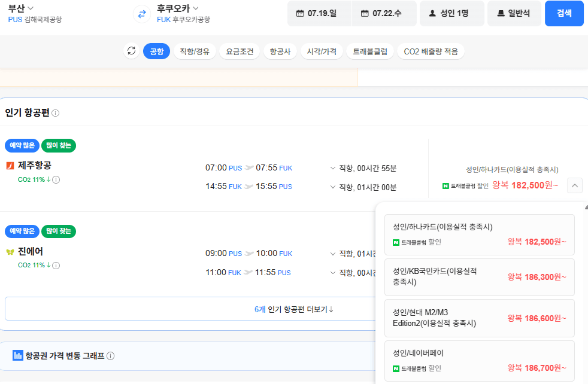Open the 요금조건 filter
The height and width of the screenshot is (384, 588).
coord(240,51)
